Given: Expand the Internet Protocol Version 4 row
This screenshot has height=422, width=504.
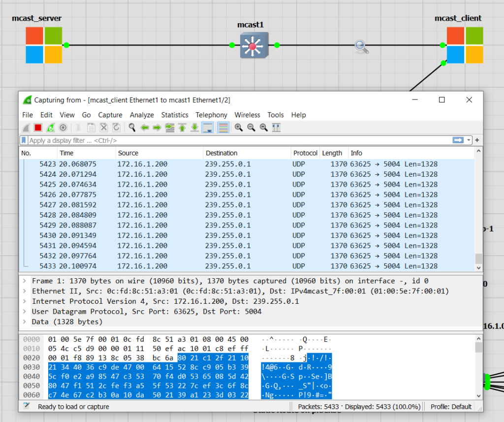Looking at the screenshot, I should [23, 301].
